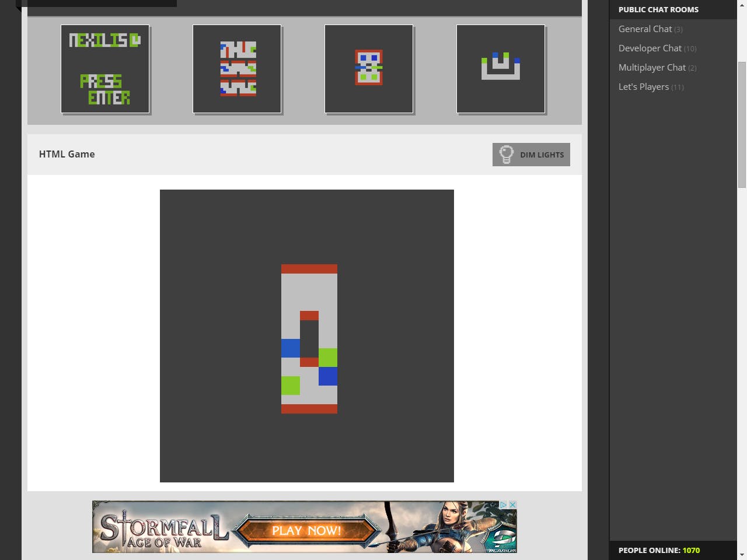Click the blue block on the game board
This screenshot has width=747, height=560.
click(290, 348)
